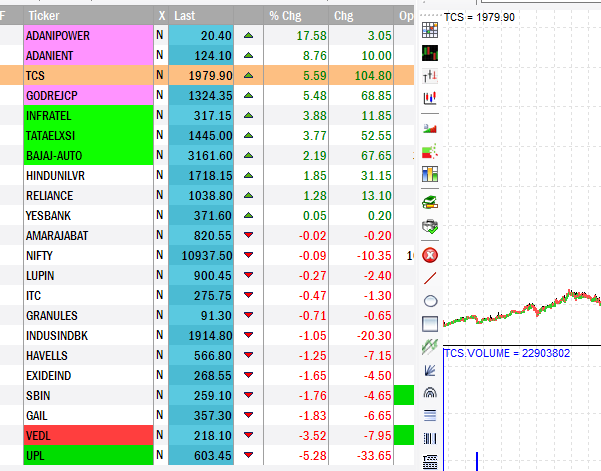Select the red VEDL ticker

pos(89,435)
